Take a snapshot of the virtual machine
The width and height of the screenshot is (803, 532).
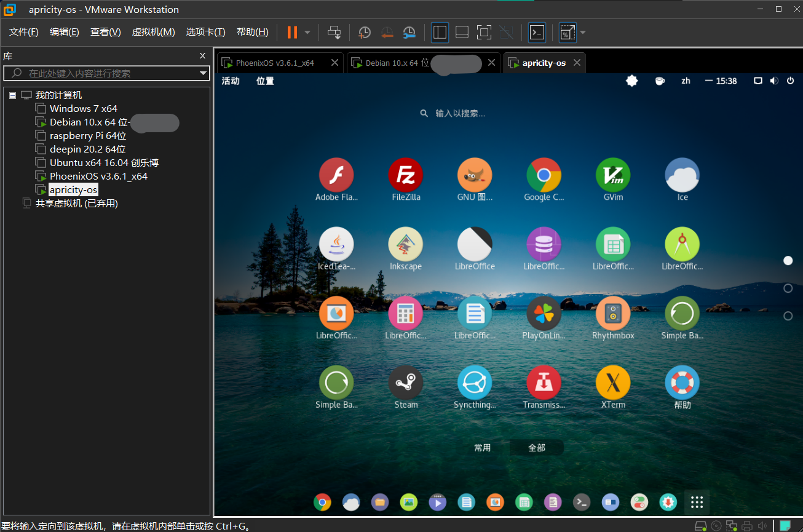[x=365, y=33]
